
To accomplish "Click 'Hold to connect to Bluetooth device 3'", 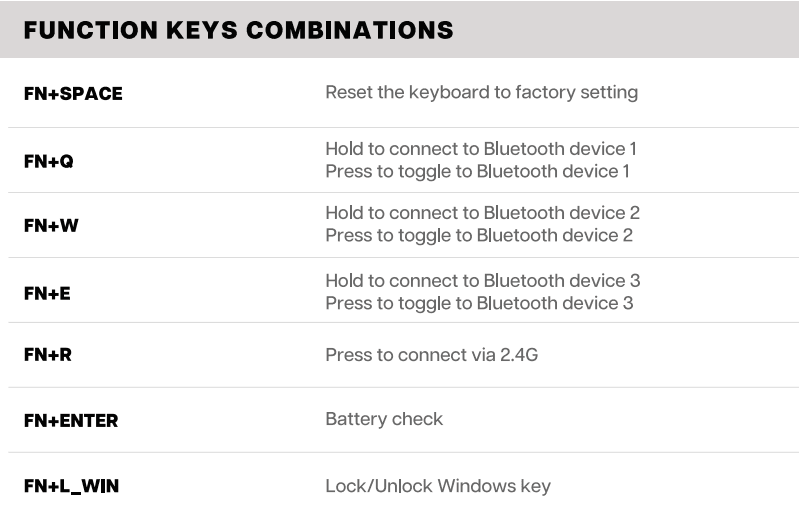I will tap(482, 280).
